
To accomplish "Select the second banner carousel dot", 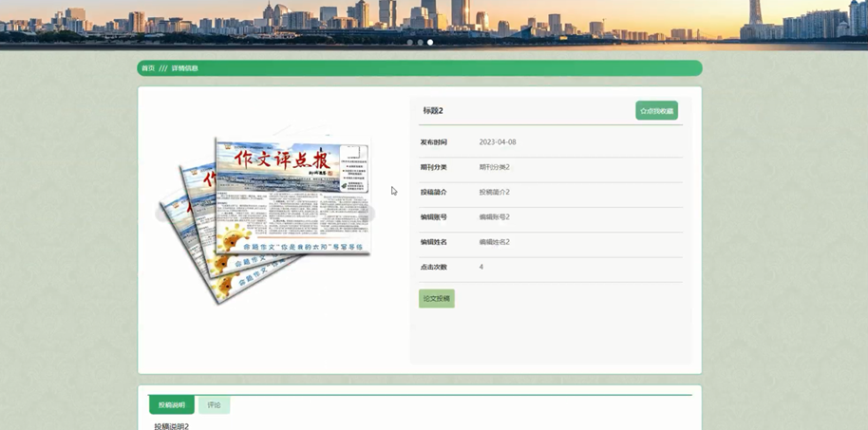I will click(x=421, y=43).
